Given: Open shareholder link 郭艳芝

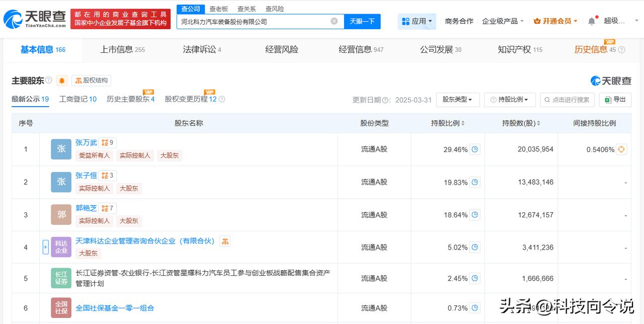Looking at the screenshot, I should click(x=86, y=208).
